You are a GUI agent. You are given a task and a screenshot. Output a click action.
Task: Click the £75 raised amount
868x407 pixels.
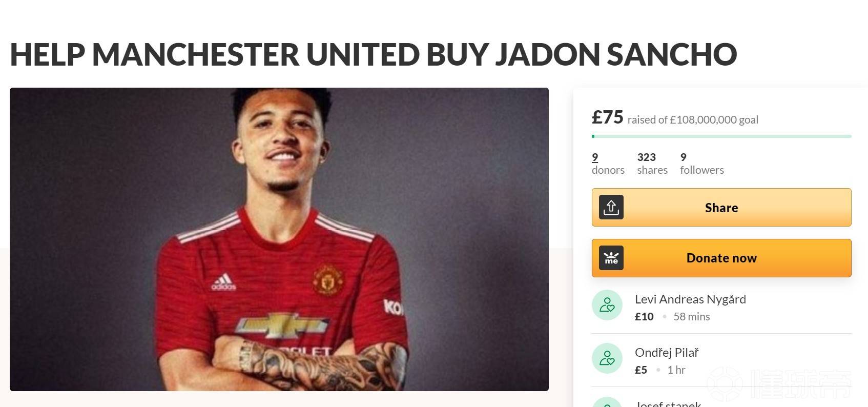pos(607,117)
